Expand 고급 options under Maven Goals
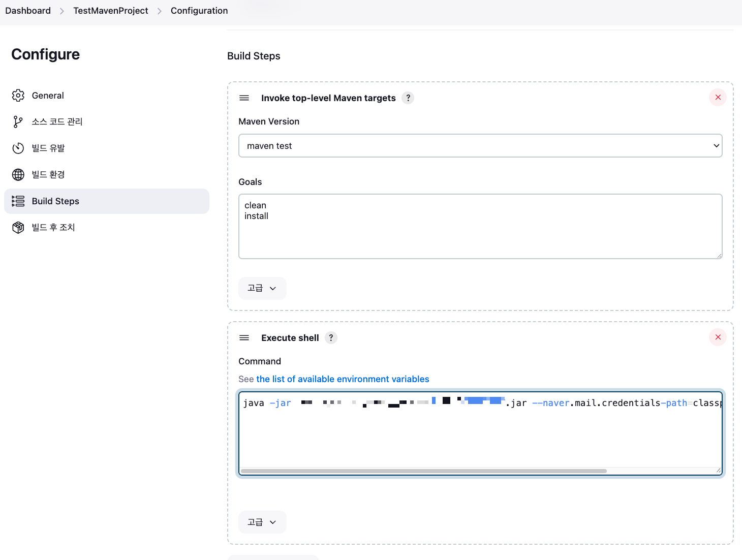Image resolution: width=742 pixels, height=560 pixels. point(262,288)
